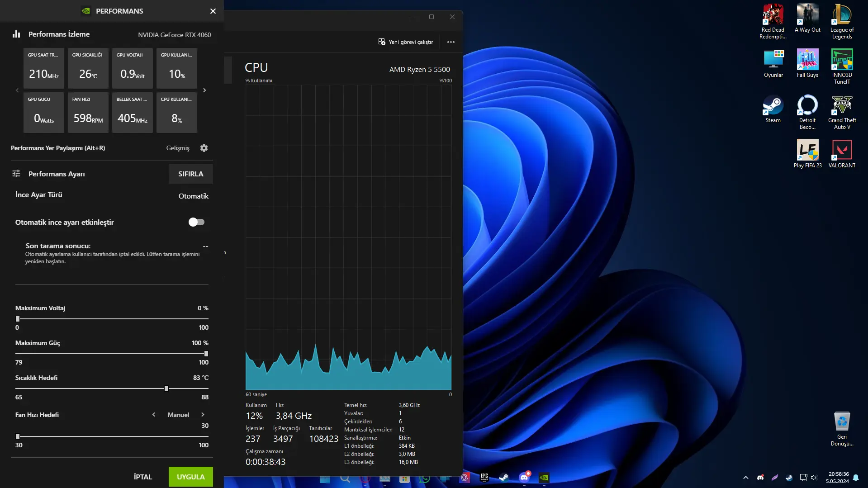Click the Performans İzleme bar-chart icon
The width and height of the screenshot is (868, 488).
point(16,34)
